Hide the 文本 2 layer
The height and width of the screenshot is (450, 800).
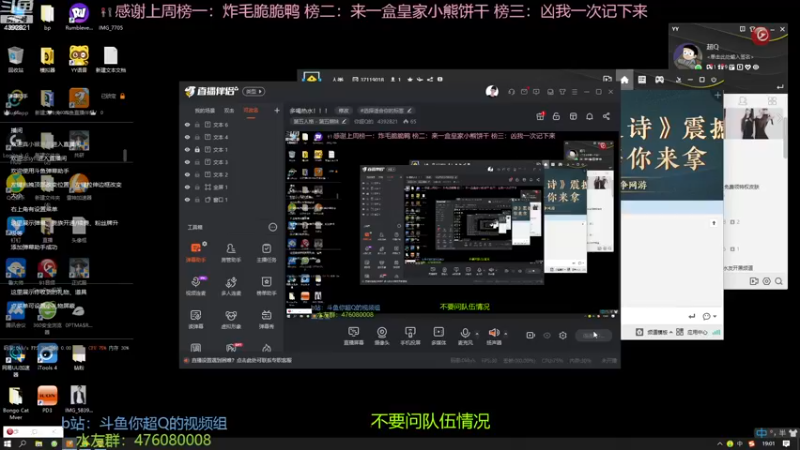click(187, 174)
